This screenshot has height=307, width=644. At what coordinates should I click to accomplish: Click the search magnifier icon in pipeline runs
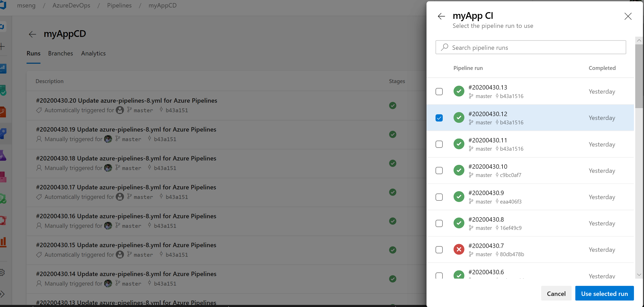(445, 47)
